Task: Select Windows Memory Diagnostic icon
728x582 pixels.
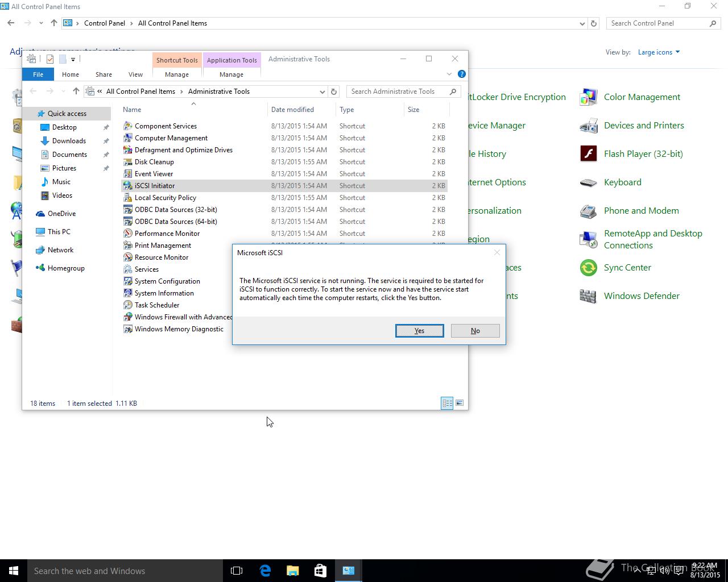Action: pos(128,329)
